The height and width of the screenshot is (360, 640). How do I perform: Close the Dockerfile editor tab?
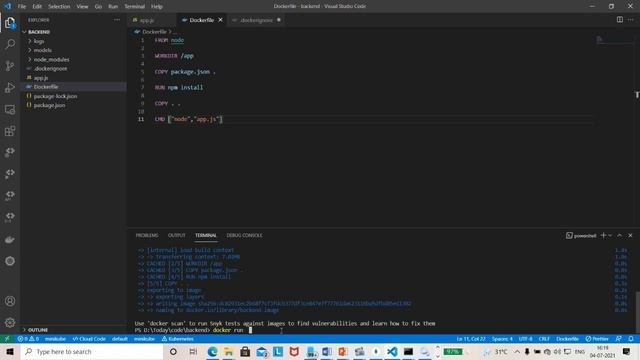coord(220,20)
